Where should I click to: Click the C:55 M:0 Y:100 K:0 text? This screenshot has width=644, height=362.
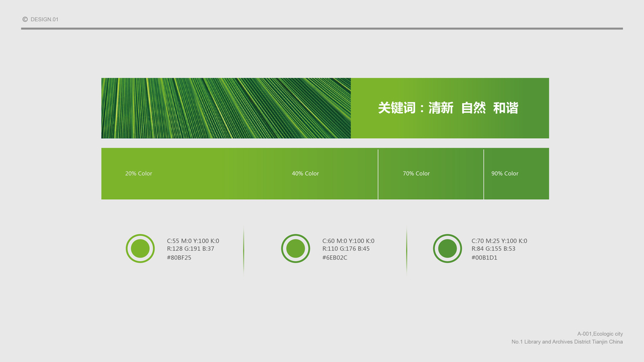[x=193, y=241]
